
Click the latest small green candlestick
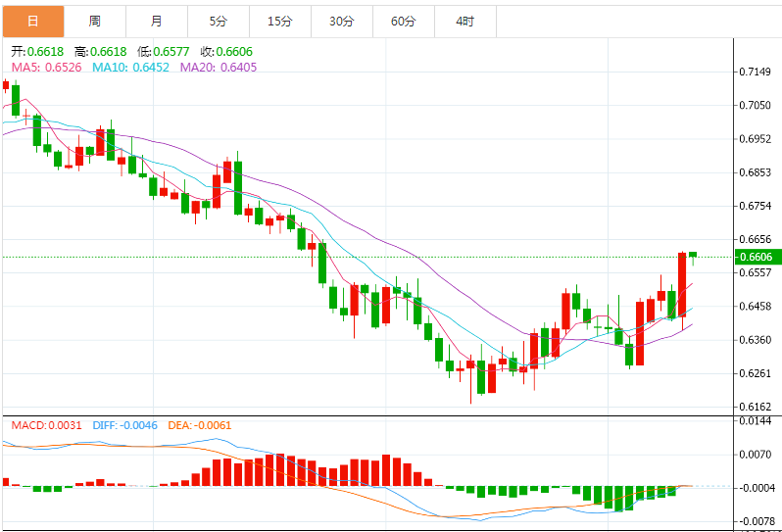[693, 257]
